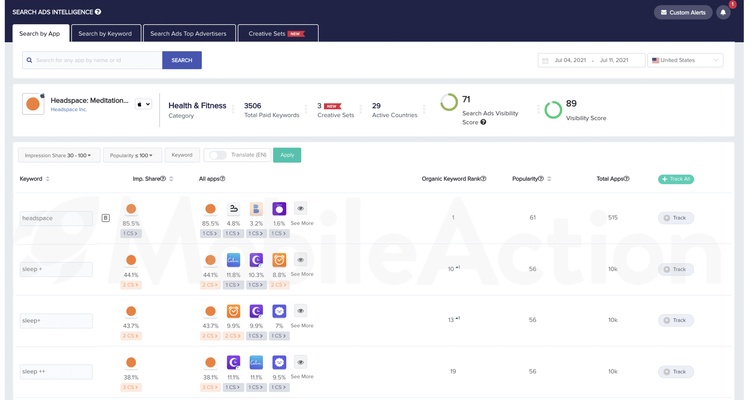Click the help icon beside Search Ads Intelligence
The image size is (750, 400).
(98, 11)
